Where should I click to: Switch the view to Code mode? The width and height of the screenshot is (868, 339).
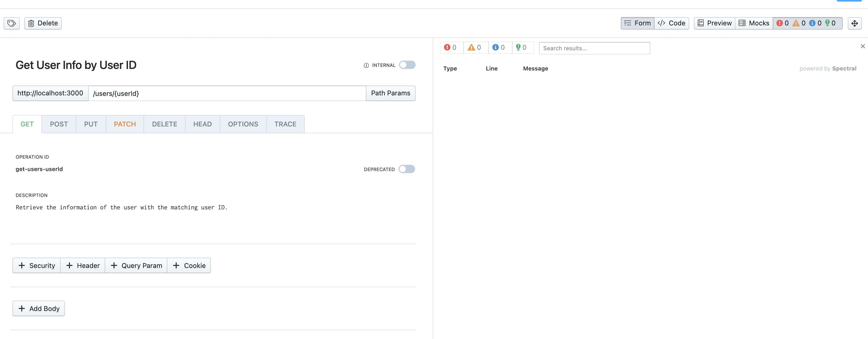[671, 23]
